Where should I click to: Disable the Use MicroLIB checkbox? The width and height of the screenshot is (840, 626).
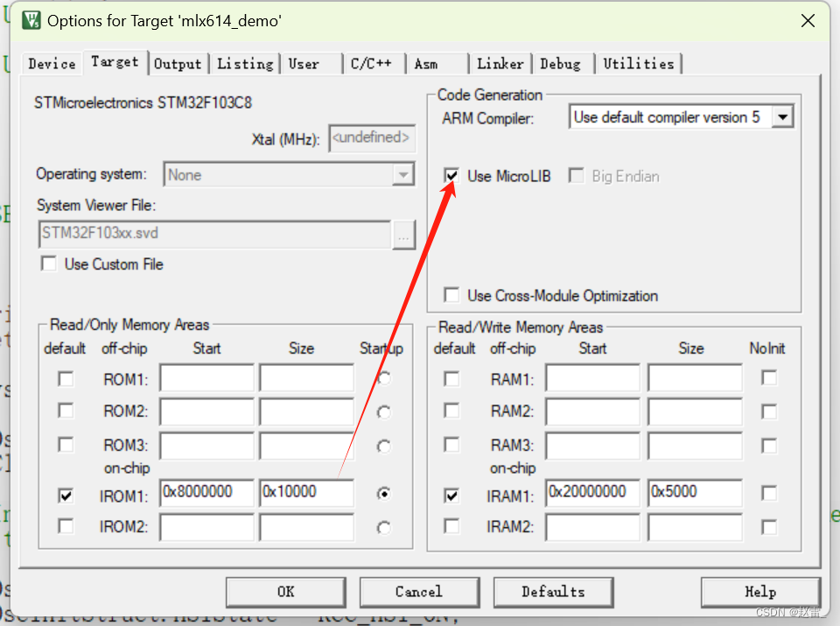(x=451, y=175)
